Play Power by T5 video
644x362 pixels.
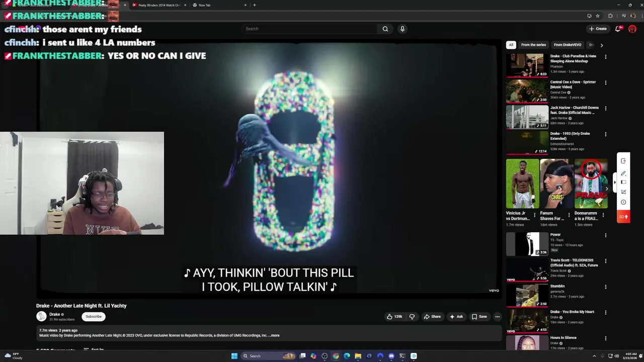coord(527,244)
